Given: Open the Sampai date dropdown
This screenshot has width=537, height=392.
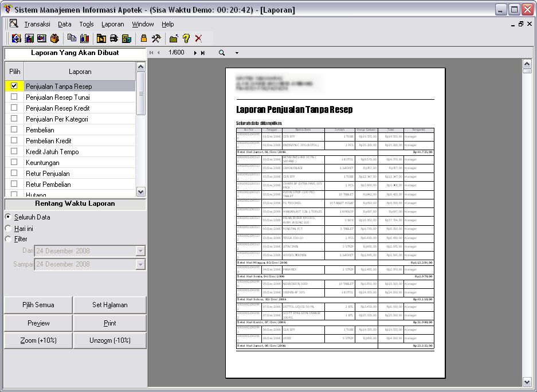Looking at the screenshot, I should pos(140,264).
